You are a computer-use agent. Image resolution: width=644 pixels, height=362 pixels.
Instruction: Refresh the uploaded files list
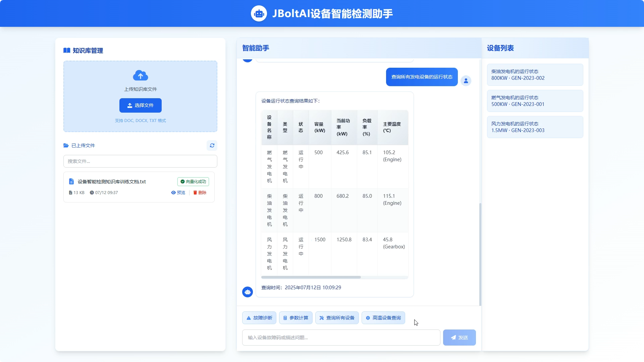click(212, 145)
